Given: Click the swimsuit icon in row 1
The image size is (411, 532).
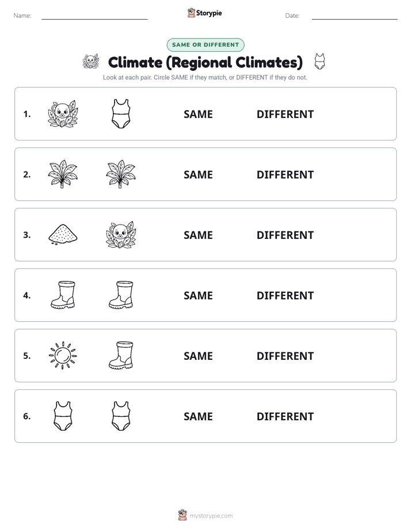Looking at the screenshot, I should (x=121, y=114).
